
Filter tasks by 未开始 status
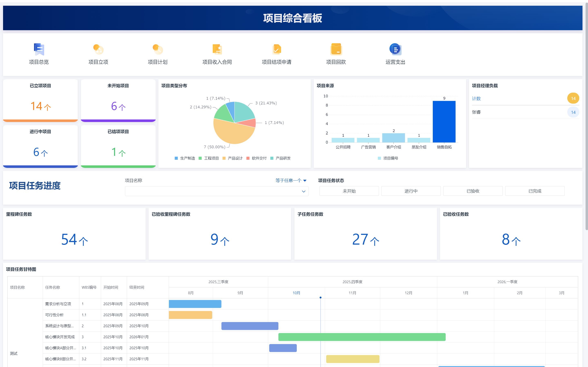coord(349,191)
